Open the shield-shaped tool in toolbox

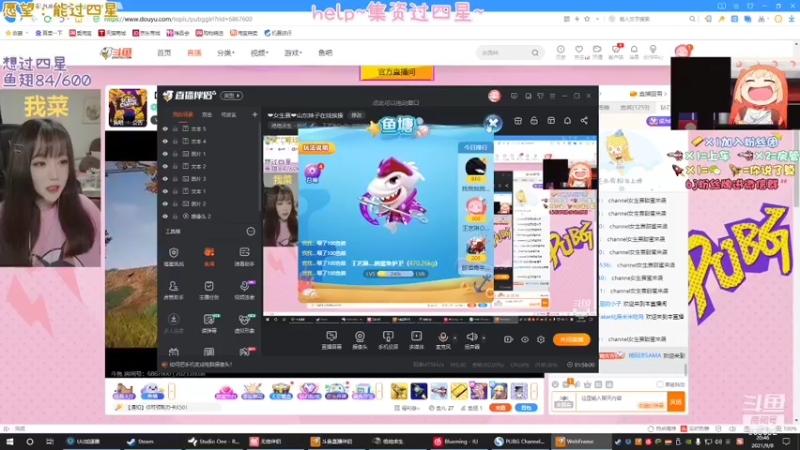point(173,256)
